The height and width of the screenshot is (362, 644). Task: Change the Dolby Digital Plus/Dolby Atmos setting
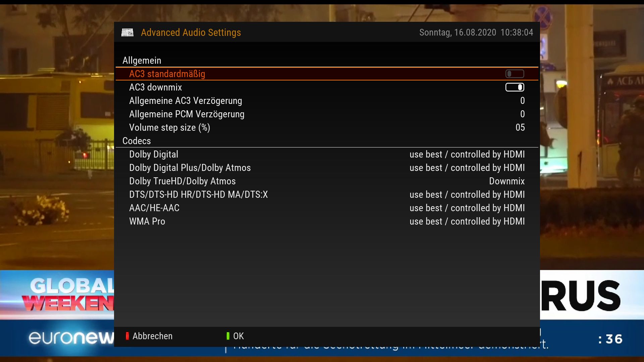[x=467, y=168]
